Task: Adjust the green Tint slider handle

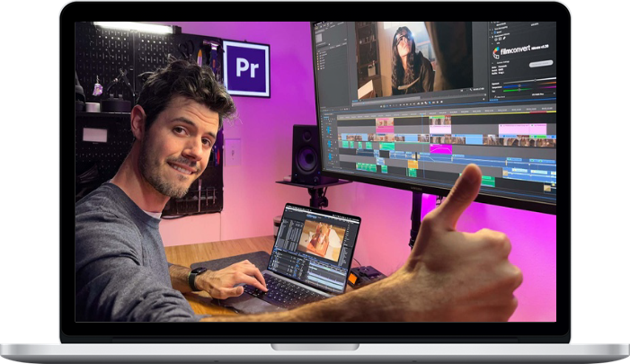Action: tap(519, 90)
